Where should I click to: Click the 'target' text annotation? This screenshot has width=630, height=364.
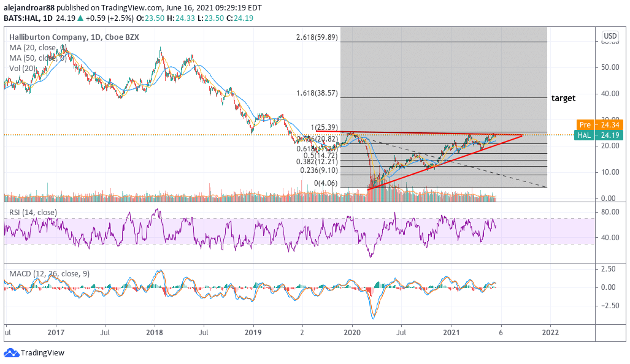click(563, 98)
